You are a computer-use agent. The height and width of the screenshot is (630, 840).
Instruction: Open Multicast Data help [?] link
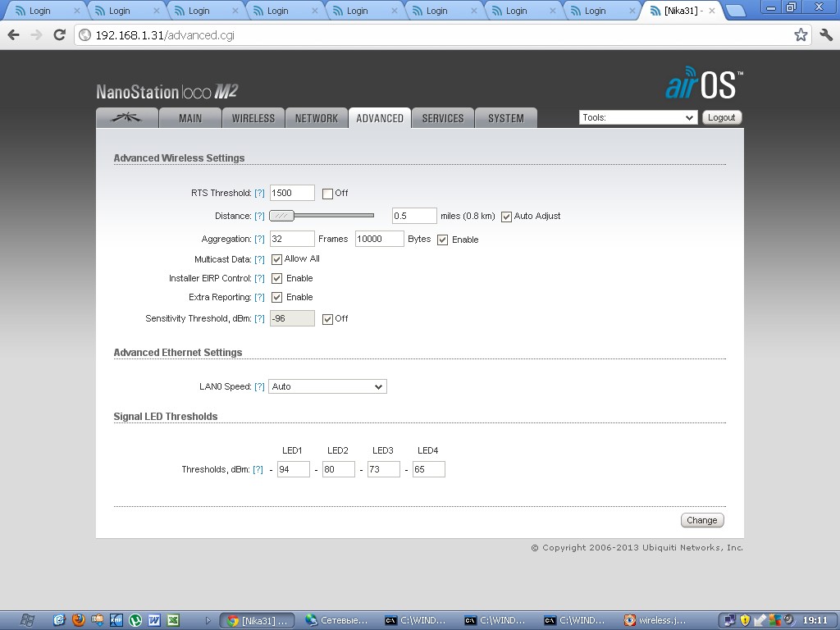tap(259, 259)
